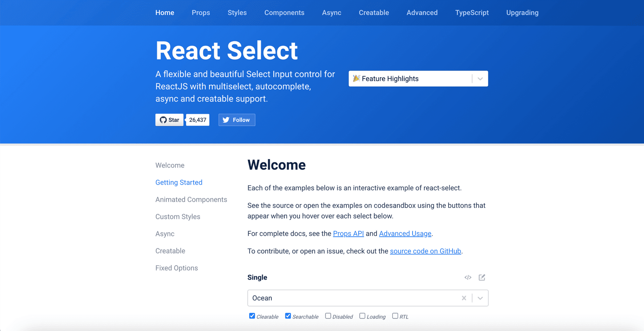Toggle the RTL checkbox
Screen dimensions: 644x331
pyautogui.click(x=395, y=316)
